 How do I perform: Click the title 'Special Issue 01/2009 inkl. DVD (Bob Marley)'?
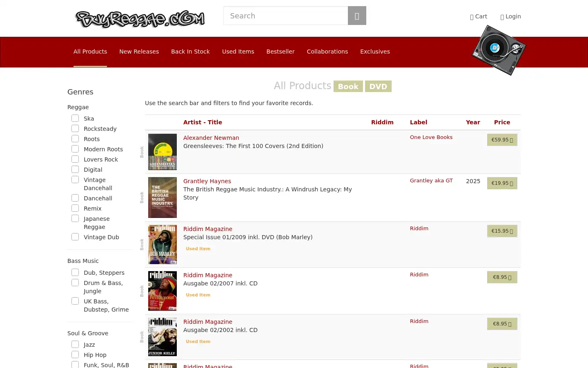(248, 237)
